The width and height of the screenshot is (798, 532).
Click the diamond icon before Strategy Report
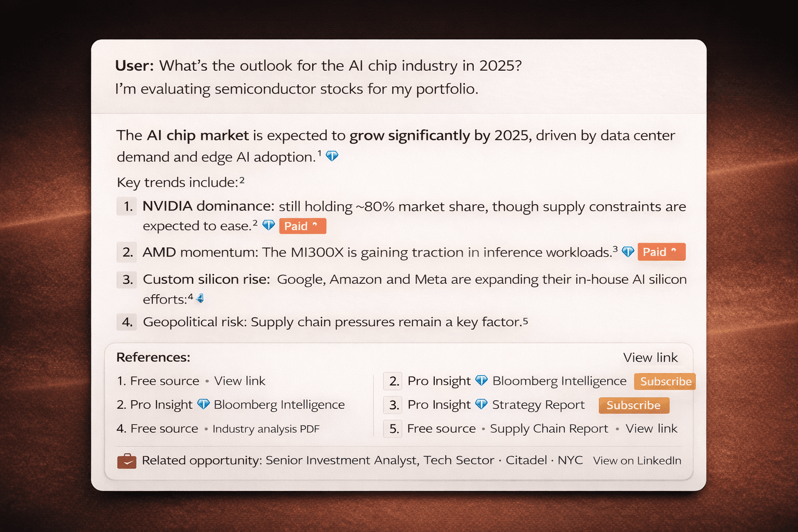[x=482, y=404]
